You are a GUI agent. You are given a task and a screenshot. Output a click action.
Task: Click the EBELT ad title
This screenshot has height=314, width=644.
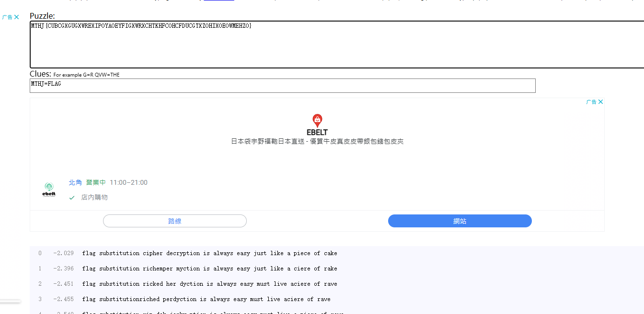pyautogui.click(x=317, y=132)
